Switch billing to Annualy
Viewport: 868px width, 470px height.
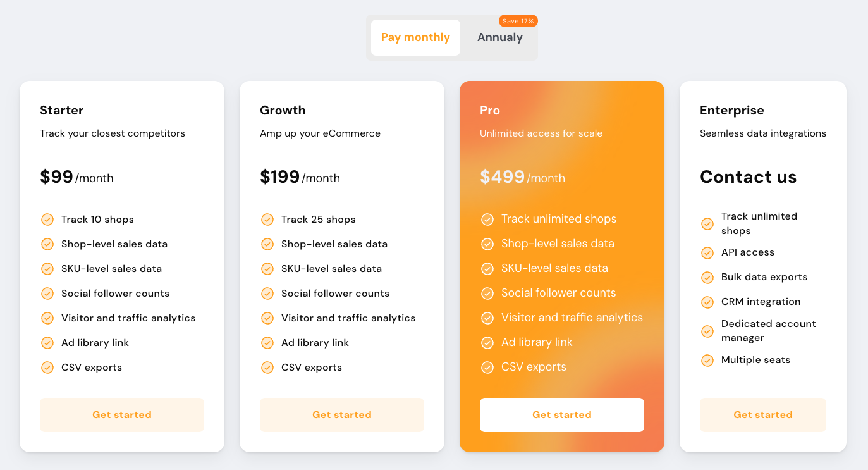pyautogui.click(x=499, y=37)
